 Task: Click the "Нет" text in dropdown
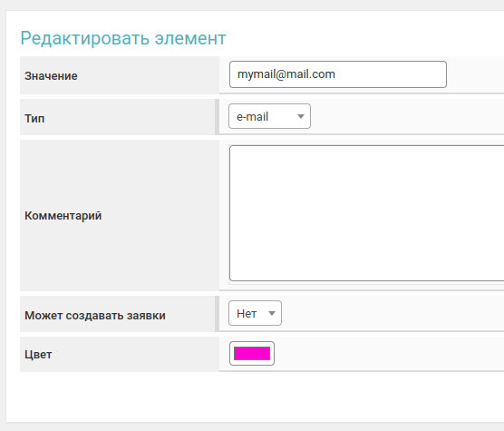click(x=247, y=314)
